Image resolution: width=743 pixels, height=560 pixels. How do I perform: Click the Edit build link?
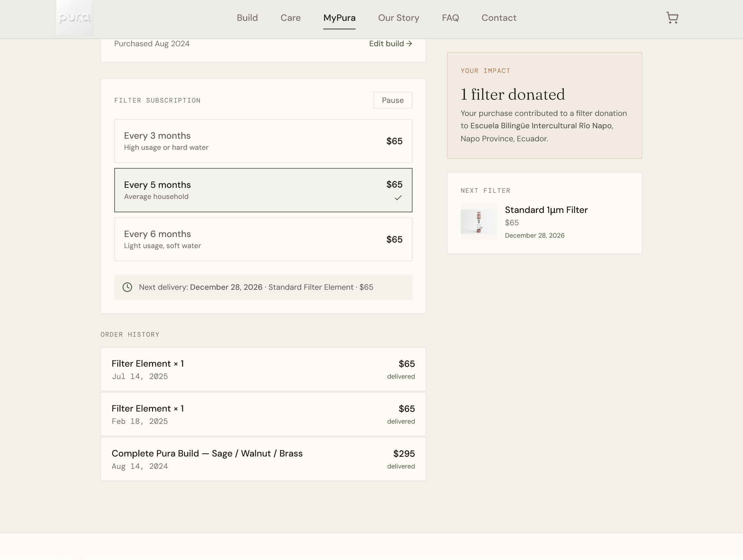click(391, 44)
